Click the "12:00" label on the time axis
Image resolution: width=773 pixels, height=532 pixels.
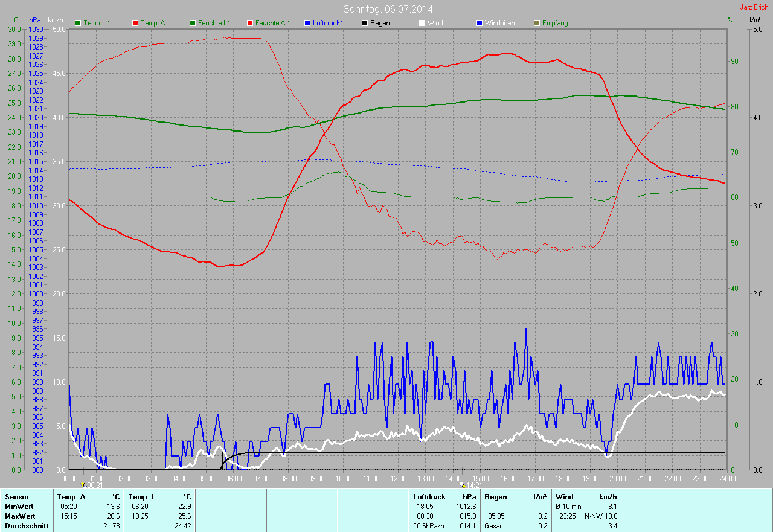[398, 478]
